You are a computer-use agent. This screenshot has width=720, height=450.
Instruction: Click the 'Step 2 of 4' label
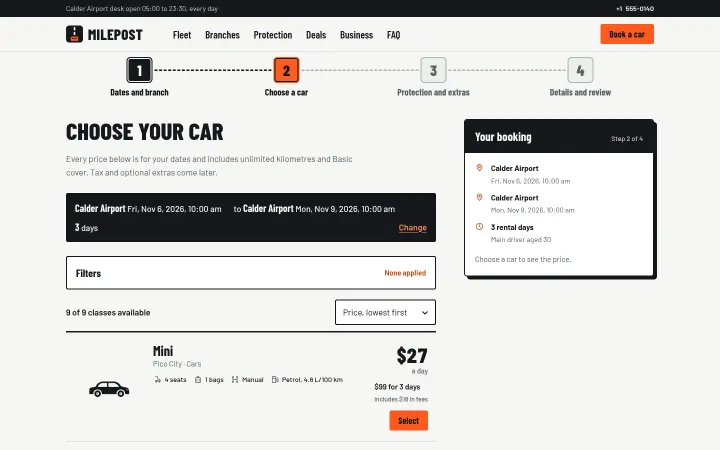coord(627,138)
